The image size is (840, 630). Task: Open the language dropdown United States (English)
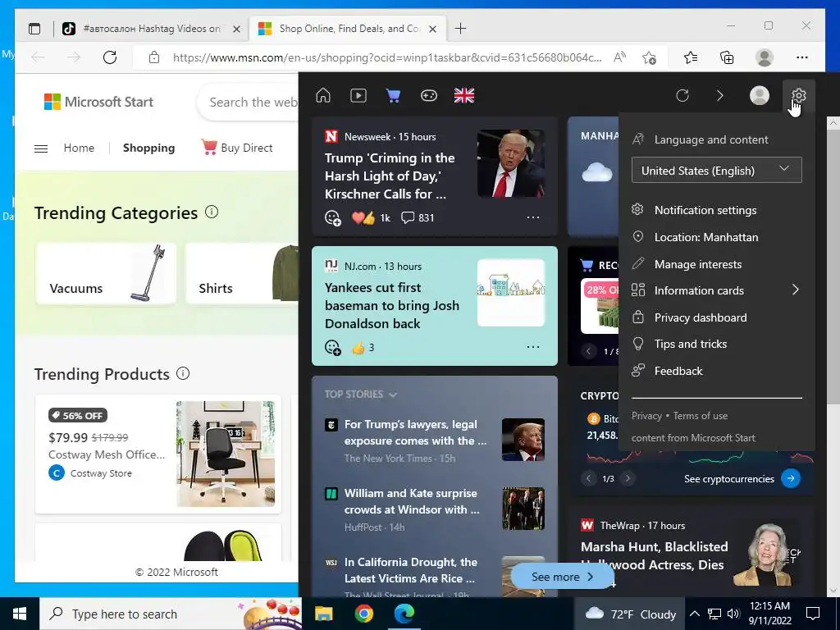coord(716,171)
